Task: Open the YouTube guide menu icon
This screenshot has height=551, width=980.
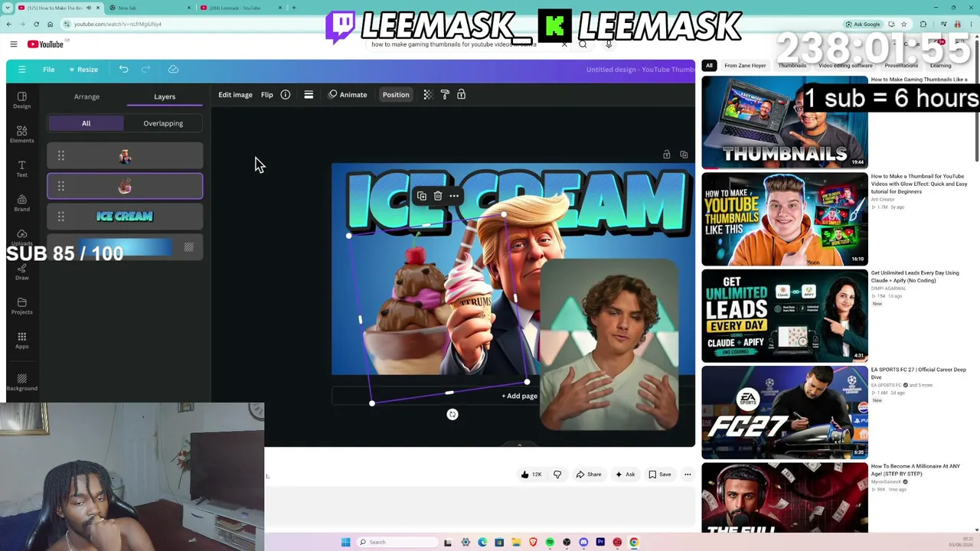Action: [13, 44]
